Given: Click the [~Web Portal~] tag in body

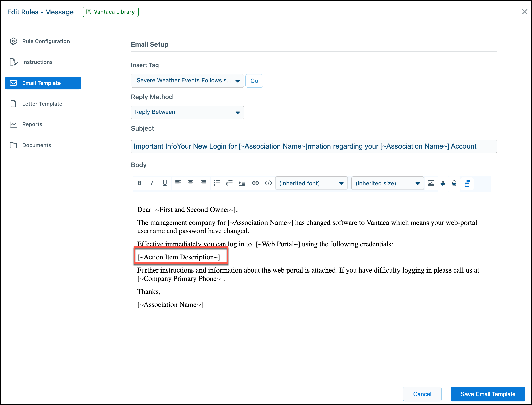Looking at the screenshot, I should (x=278, y=244).
